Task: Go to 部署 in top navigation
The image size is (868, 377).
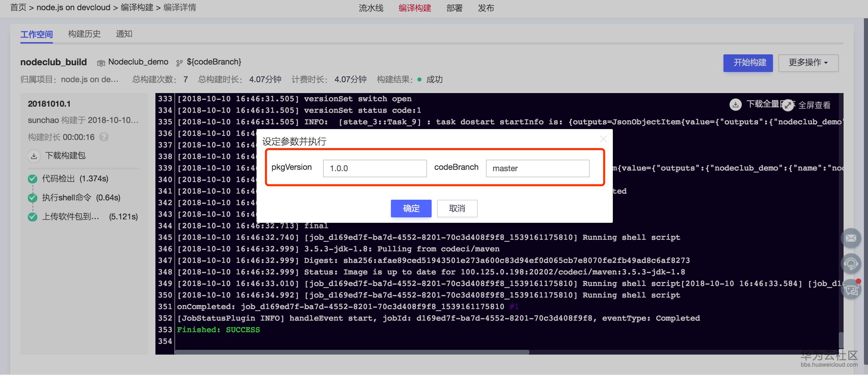Action: click(x=454, y=8)
